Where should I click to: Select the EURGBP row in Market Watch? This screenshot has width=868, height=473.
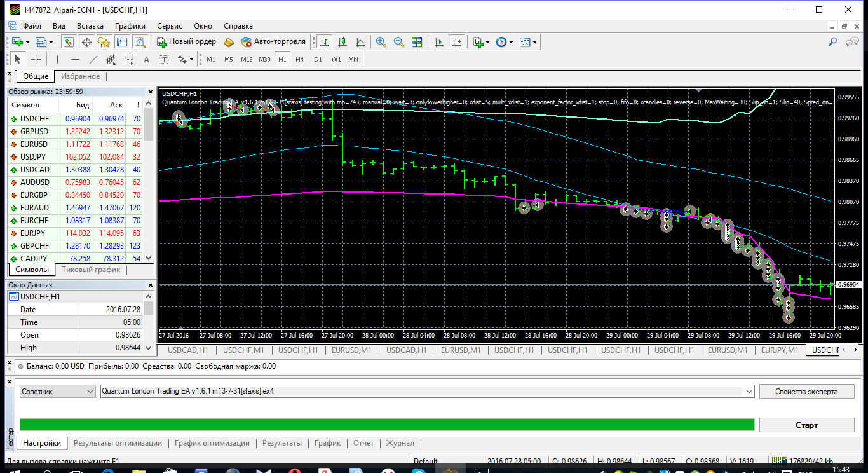tap(75, 195)
